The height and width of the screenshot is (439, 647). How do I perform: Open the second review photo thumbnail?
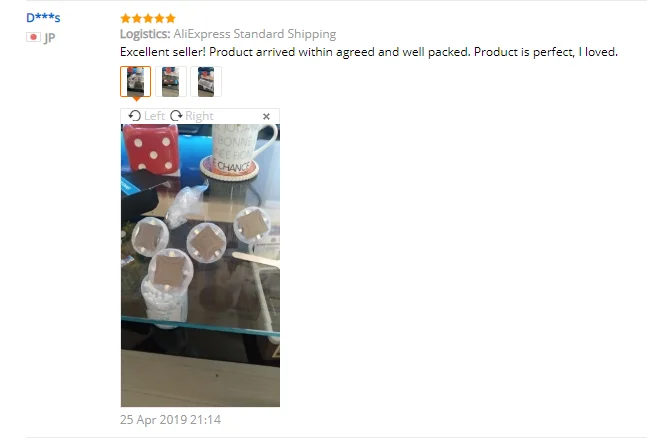171,82
